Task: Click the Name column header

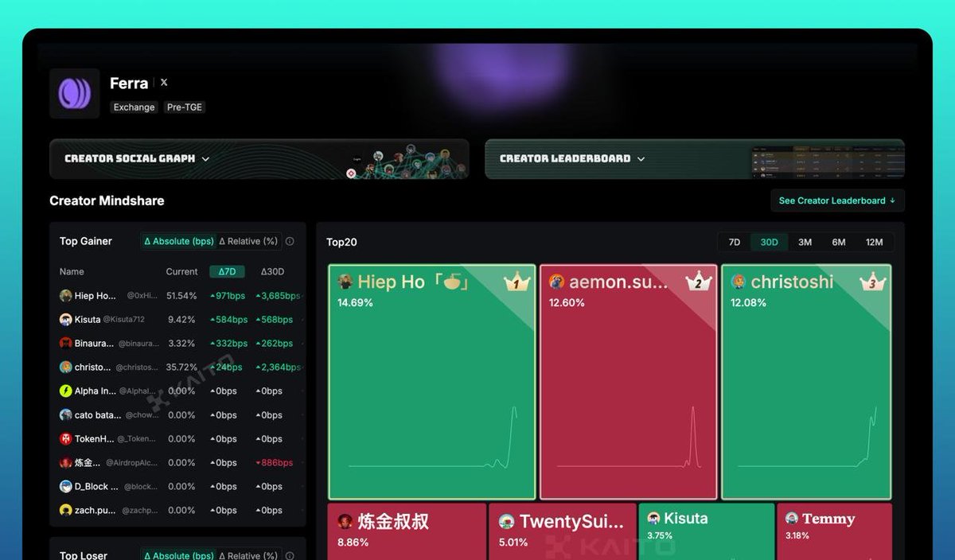Action: [72, 272]
